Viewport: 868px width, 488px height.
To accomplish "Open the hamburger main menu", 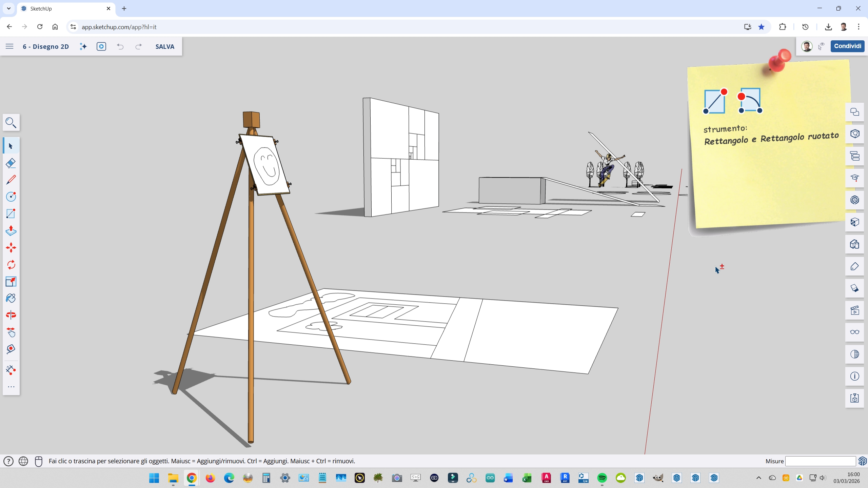I will (9, 46).
